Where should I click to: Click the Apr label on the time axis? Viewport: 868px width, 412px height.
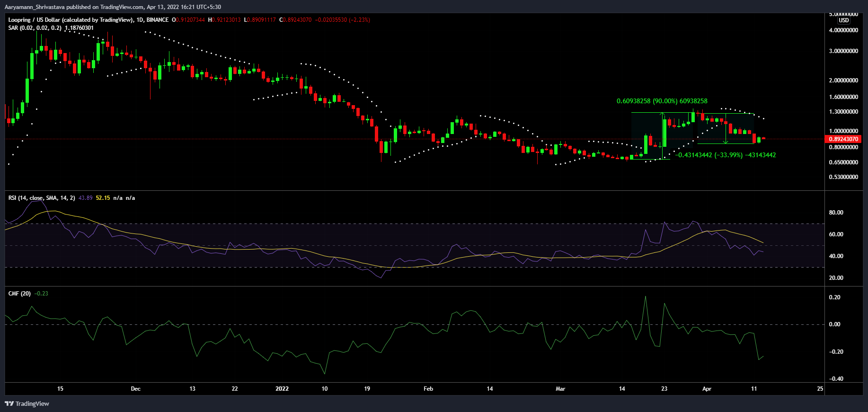click(707, 389)
